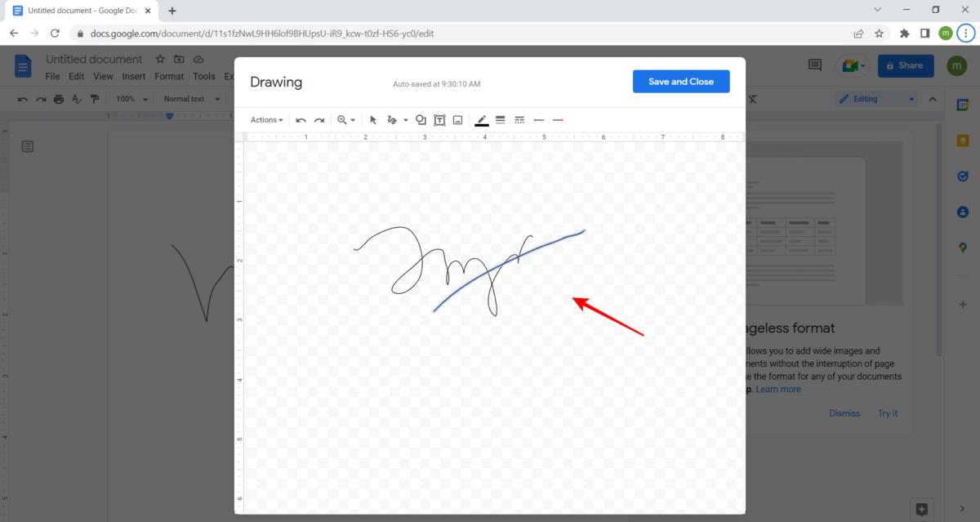Open Google Keep in side panel
This screenshot has height=522, width=980.
pyautogui.click(x=963, y=141)
